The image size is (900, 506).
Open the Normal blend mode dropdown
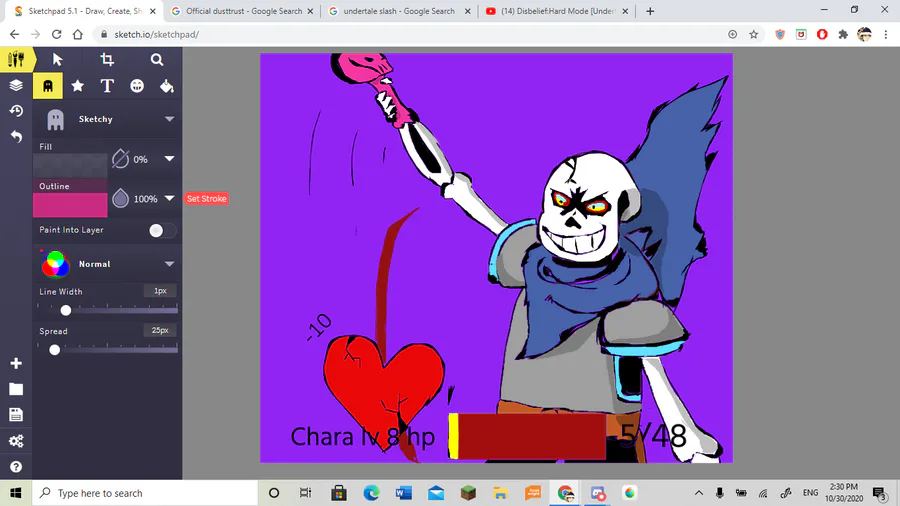pyautogui.click(x=107, y=264)
